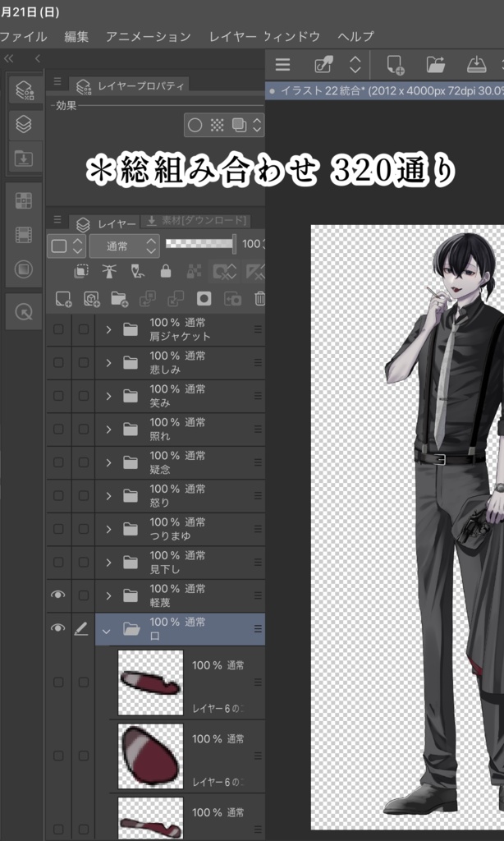Screen dimensions: 504x841
Task: Click the Create Layer Mask icon
Action: tap(204, 299)
